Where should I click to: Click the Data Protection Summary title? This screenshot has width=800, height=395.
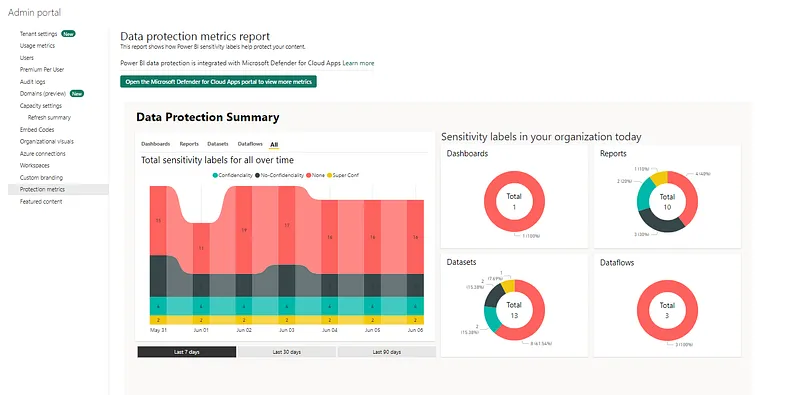[208, 117]
